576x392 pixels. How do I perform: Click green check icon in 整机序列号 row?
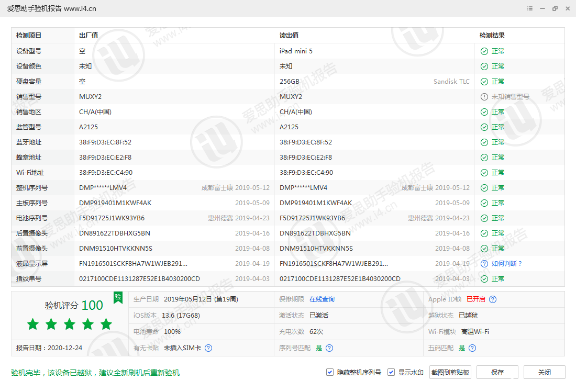484,188
